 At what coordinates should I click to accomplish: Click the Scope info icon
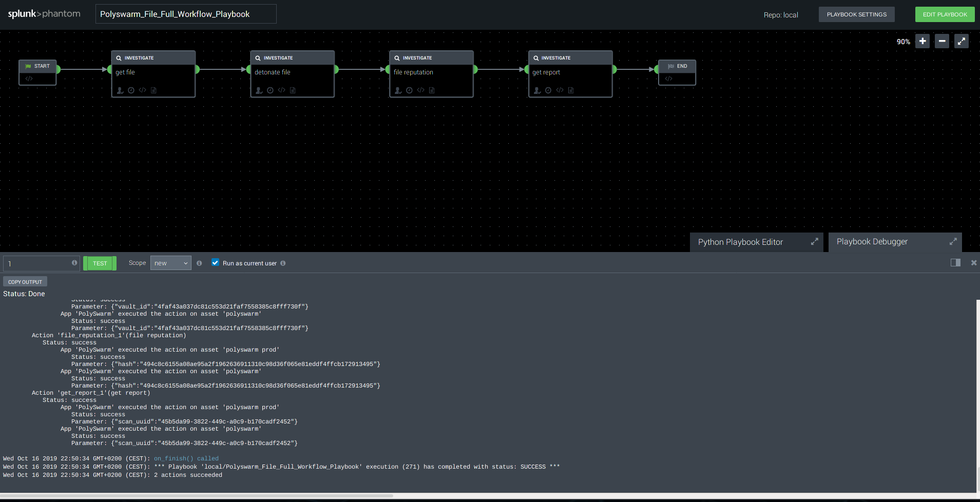coord(199,263)
